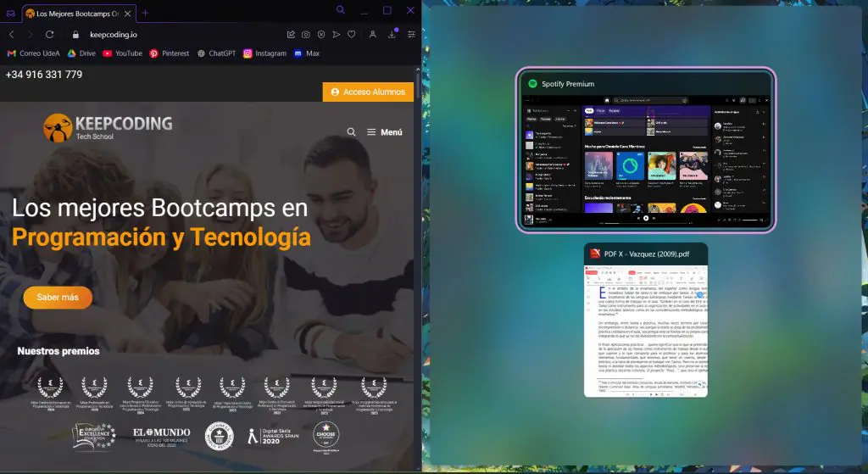
Task: Open the ad blocker shield icon
Action: click(x=321, y=34)
